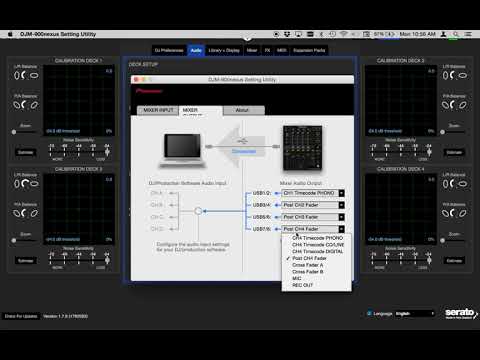Select tall ellipse L/R Balance icon, Deck 2
Screen dimensions: 480x360
[445, 76]
